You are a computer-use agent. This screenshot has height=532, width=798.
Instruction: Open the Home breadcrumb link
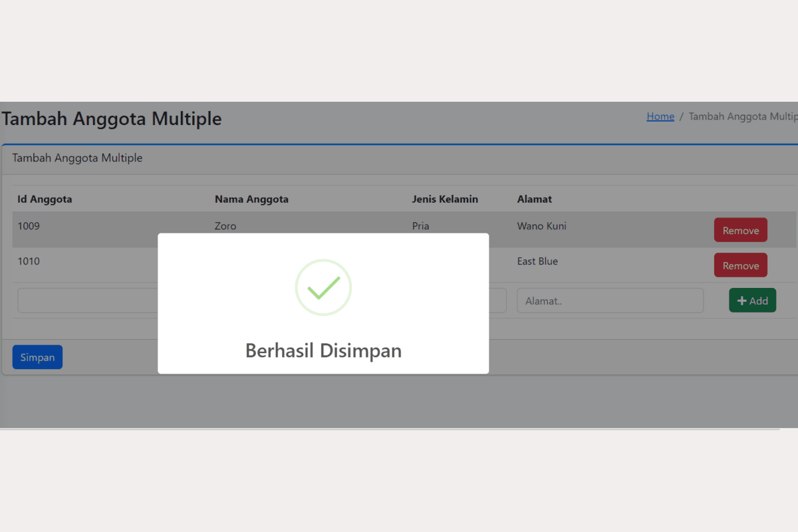pos(660,116)
